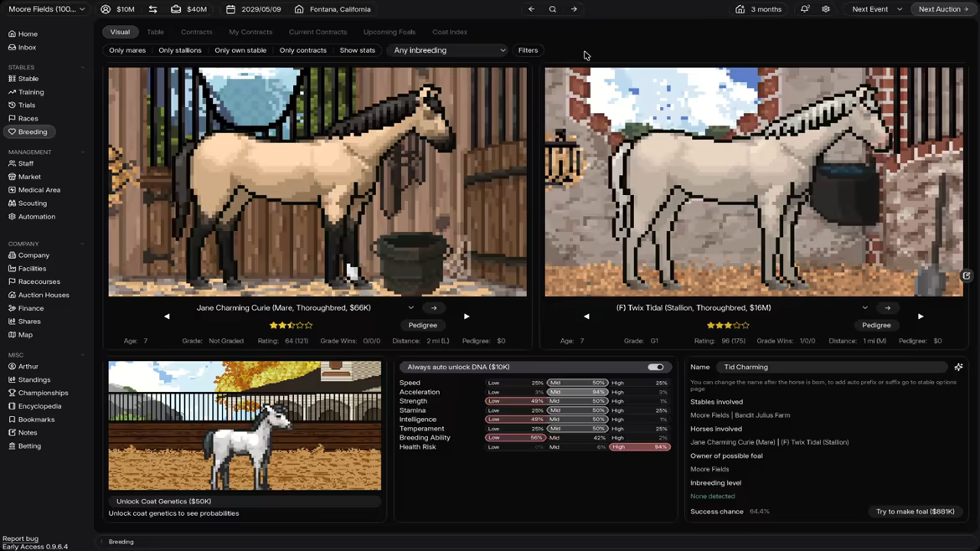Collapse the STABLES sidebar section
This screenshot has width=980, height=551.
(x=82, y=68)
